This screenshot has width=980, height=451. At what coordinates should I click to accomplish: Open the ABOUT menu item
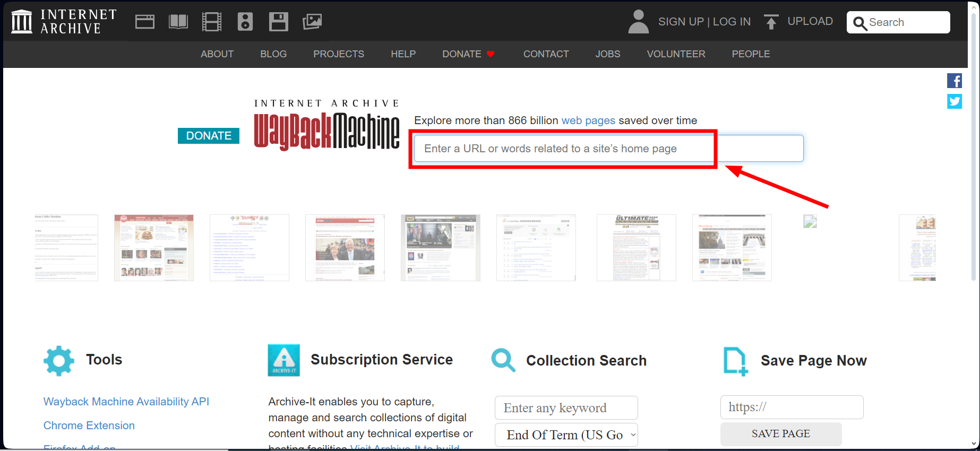(x=217, y=54)
